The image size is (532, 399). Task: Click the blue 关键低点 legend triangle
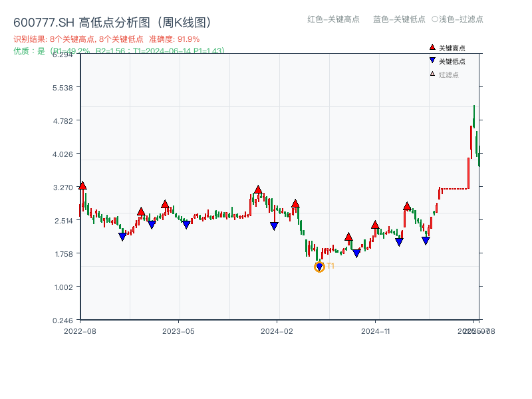432,61
